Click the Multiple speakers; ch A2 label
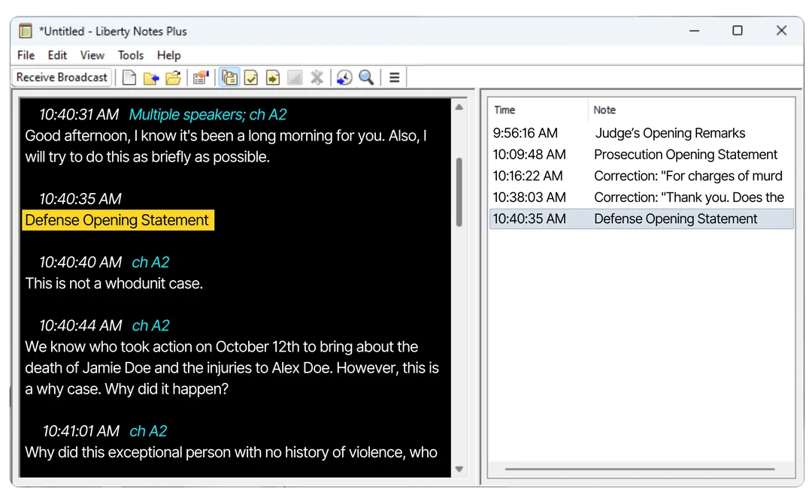Screen dimensions: 812x504 pyautogui.click(x=208, y=114)
